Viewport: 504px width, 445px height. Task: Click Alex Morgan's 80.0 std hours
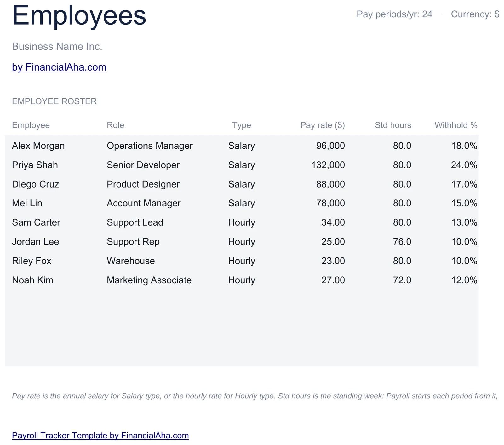[x=402, y=146]
